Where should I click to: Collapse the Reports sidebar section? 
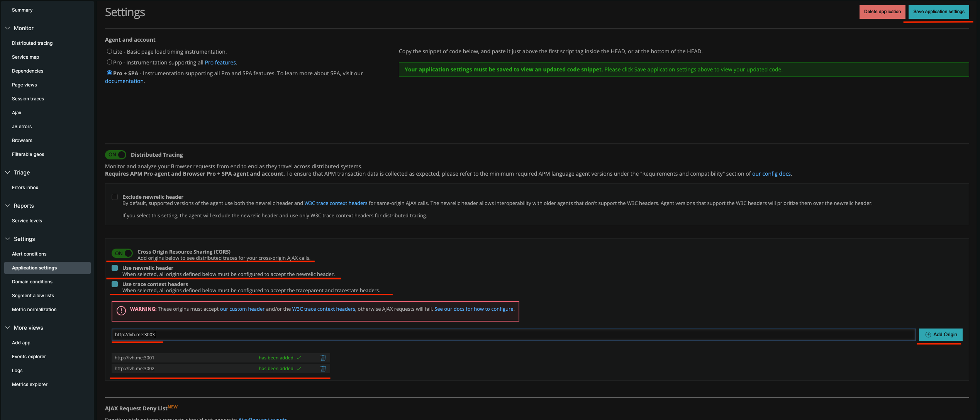coord(7,206)
